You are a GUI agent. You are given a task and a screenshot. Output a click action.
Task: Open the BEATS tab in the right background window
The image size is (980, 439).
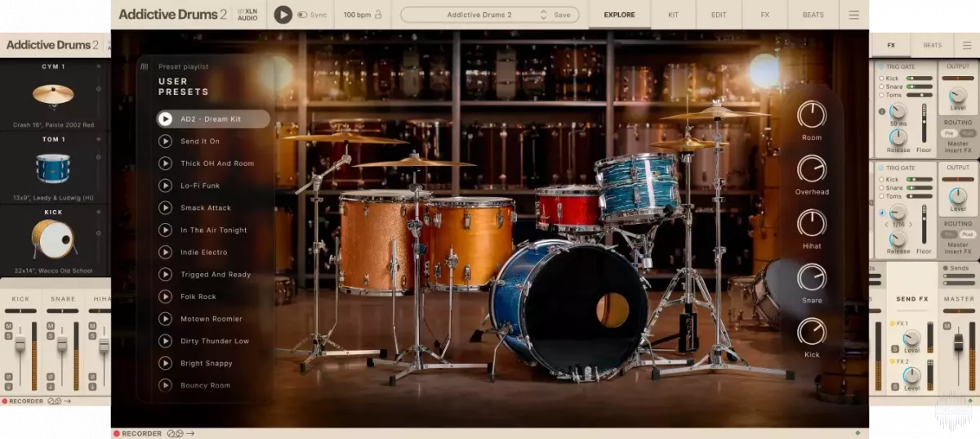pyautogui.click(x=932, y=45)
